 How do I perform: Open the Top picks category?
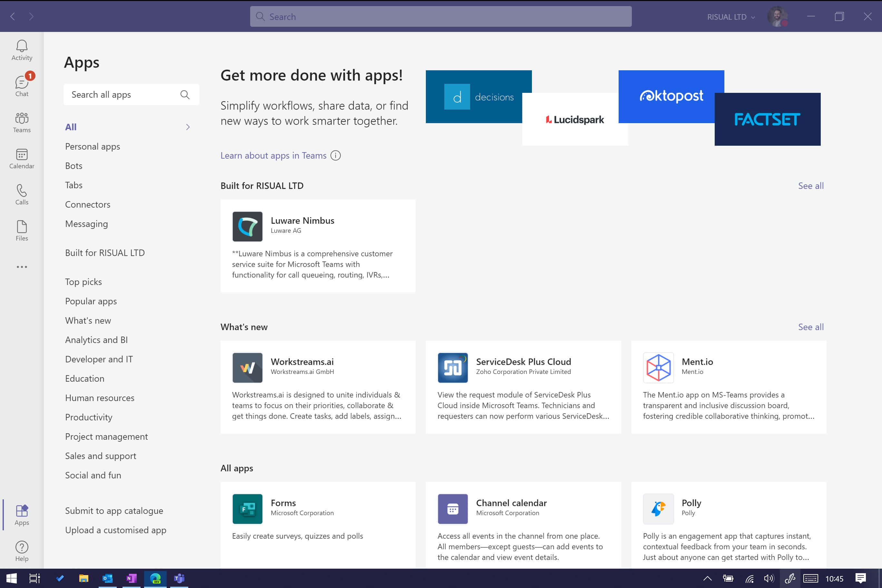pos(83,282)
